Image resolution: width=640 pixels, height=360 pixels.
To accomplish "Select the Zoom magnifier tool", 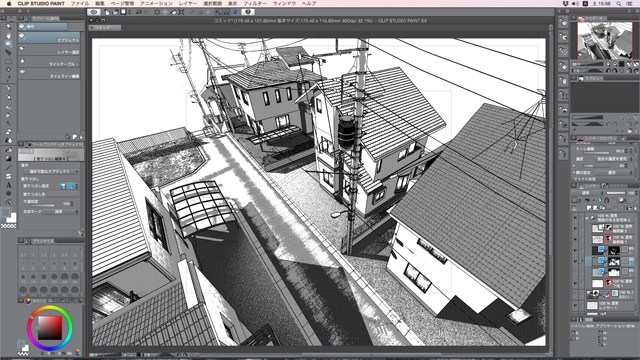I will [x=8, y=27].
